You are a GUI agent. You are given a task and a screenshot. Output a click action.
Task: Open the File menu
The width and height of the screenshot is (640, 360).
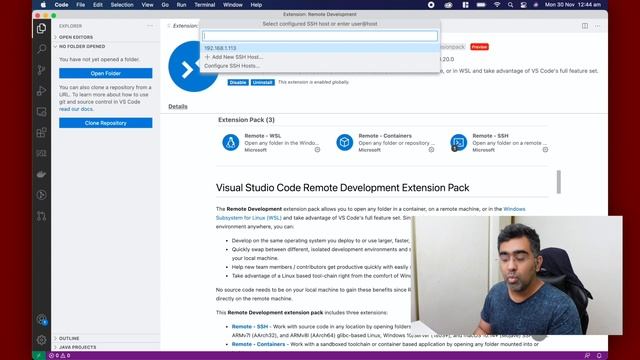pyautogui.click(x=80, y=5)
